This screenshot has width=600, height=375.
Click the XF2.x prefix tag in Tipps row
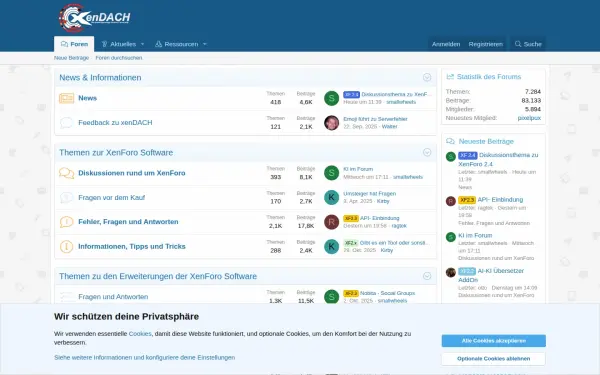(351, 243)
